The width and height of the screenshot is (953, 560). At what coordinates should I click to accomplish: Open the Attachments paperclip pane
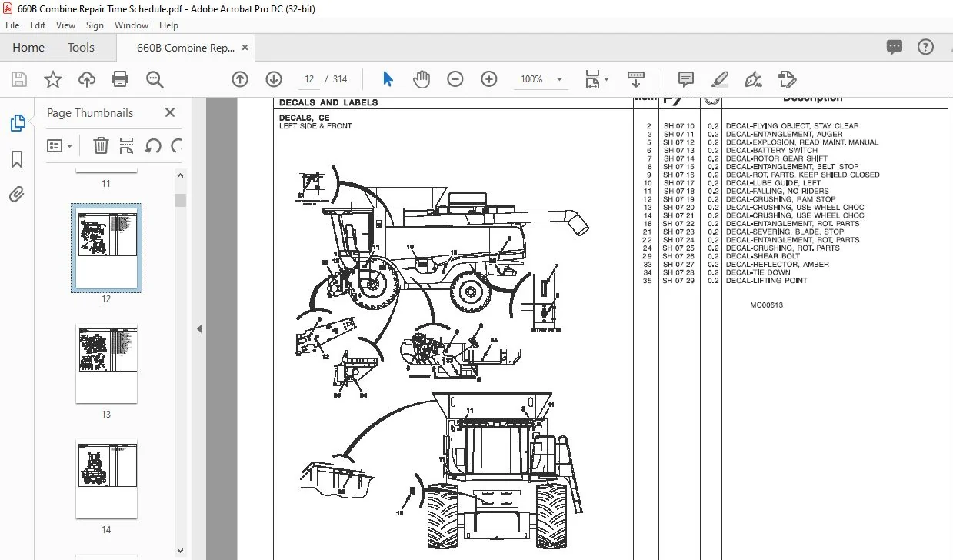17,195
